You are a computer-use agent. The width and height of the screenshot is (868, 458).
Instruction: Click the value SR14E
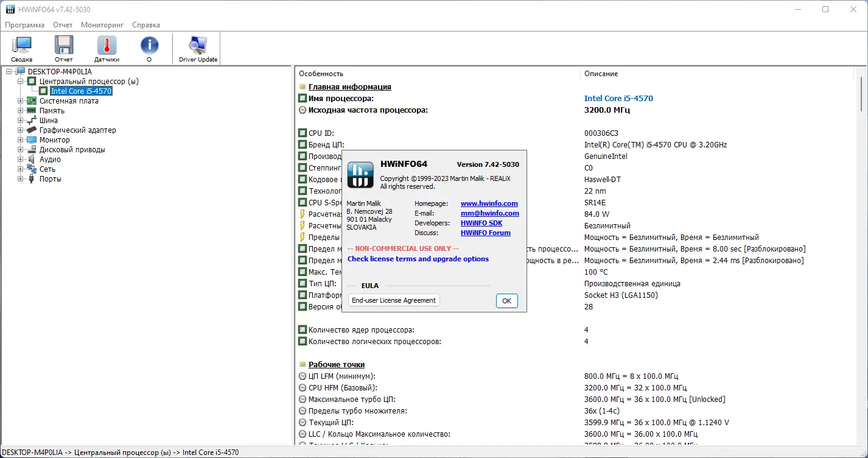(595, 203)
